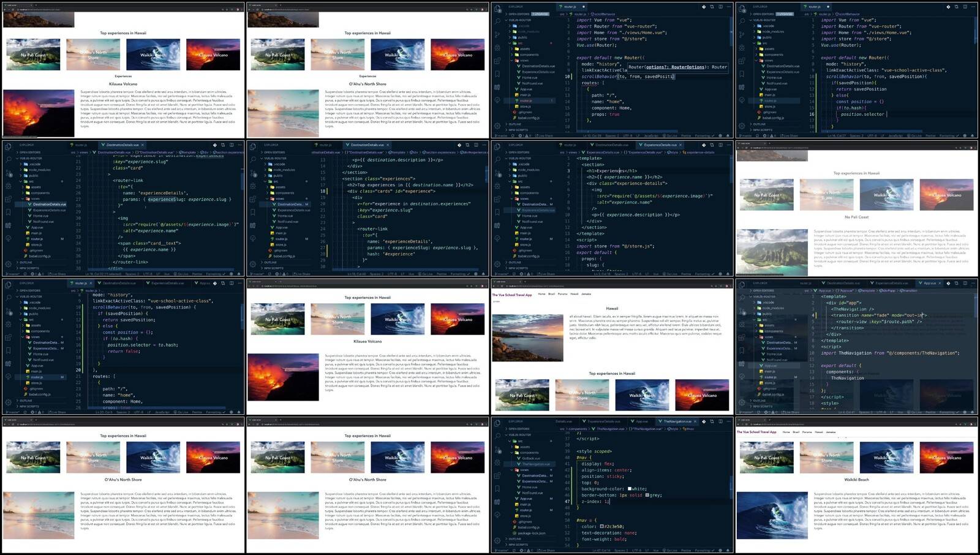The width and height of the screenshot is (980, 555).
Task: Select ExperienceDetails.vue tab in ExperienceDetails.vue editor frame
Action: [x=660, y=145]
